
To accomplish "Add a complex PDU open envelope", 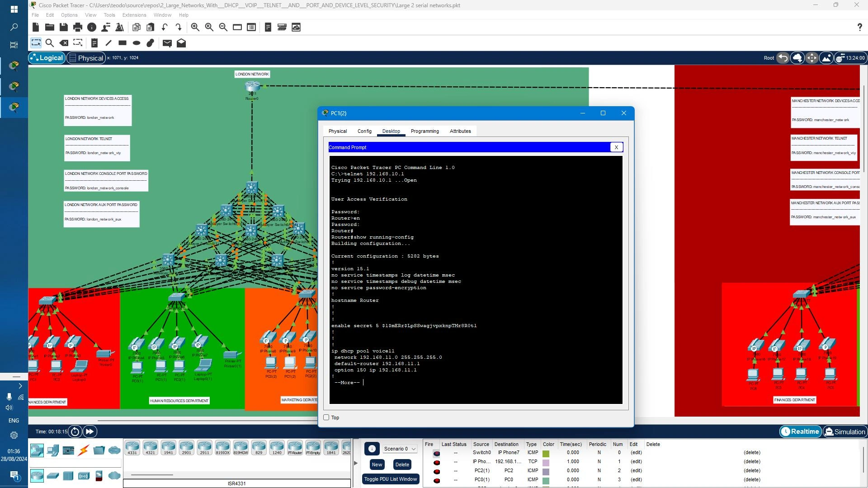I will click(x=181, y=43).
